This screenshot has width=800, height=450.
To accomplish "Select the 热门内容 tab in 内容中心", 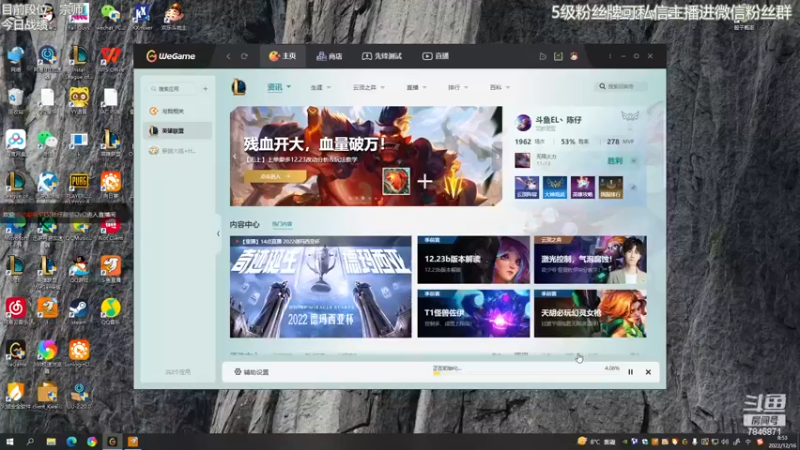I will [x=282, y=224].
